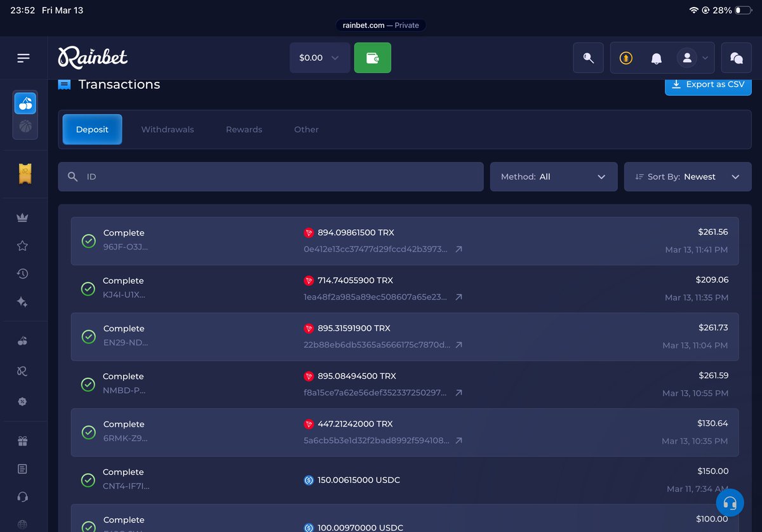This screenshot has width=762, height=532.
Task: Select the casino cherries icon in sidebar
Action: (x=25, y=103)
